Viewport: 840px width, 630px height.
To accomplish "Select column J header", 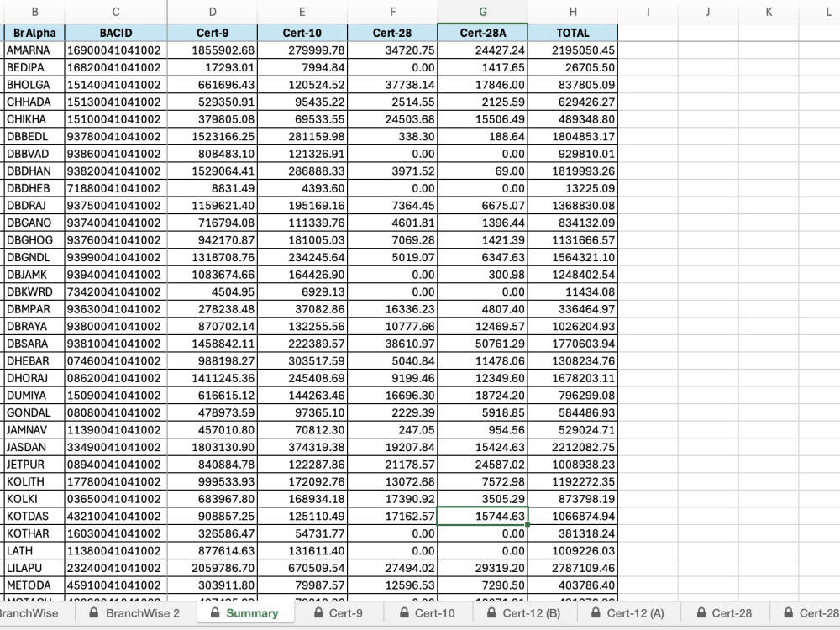I will [708, 12].
